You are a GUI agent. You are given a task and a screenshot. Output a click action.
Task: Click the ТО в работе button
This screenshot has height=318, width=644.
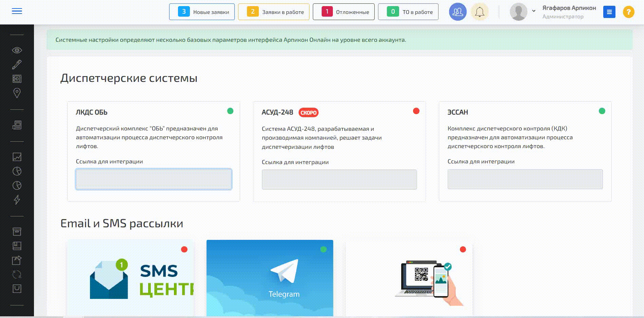pos(408,12)
